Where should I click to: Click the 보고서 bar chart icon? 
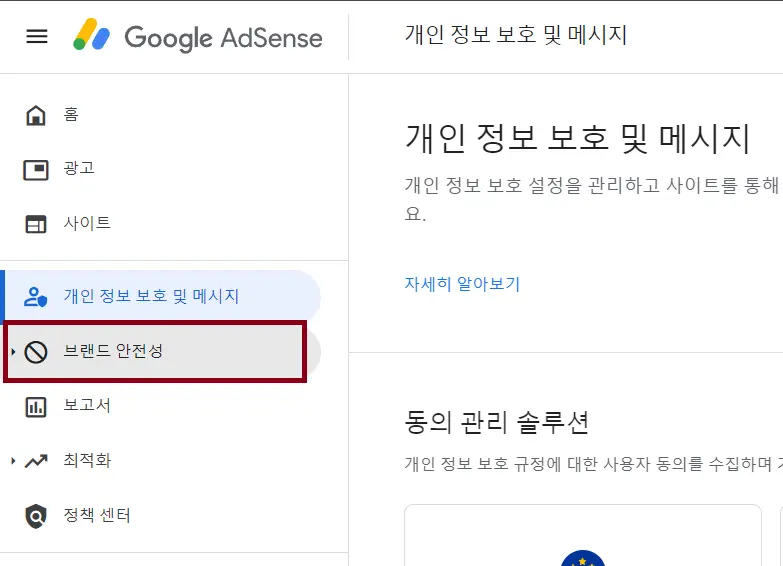[x=36, y=407]
